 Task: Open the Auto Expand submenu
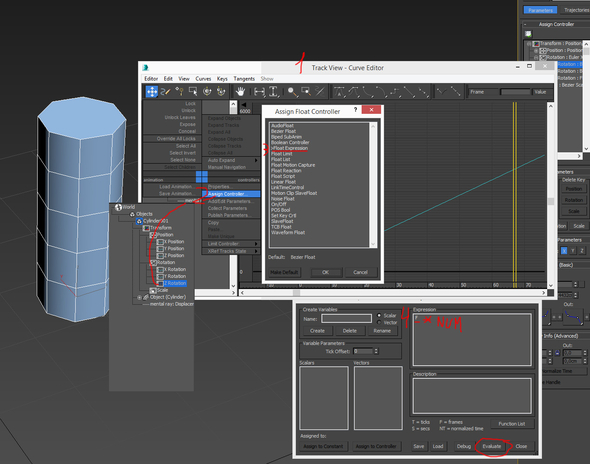(231, 160)
